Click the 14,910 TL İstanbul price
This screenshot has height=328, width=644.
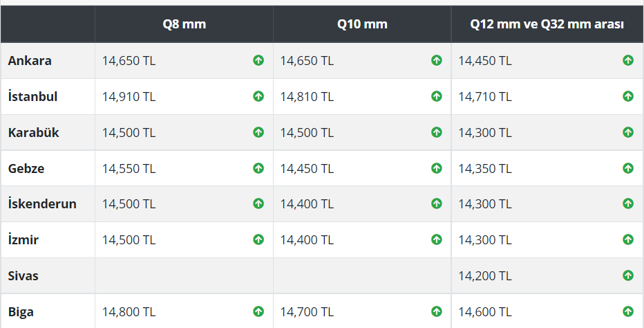129,96
